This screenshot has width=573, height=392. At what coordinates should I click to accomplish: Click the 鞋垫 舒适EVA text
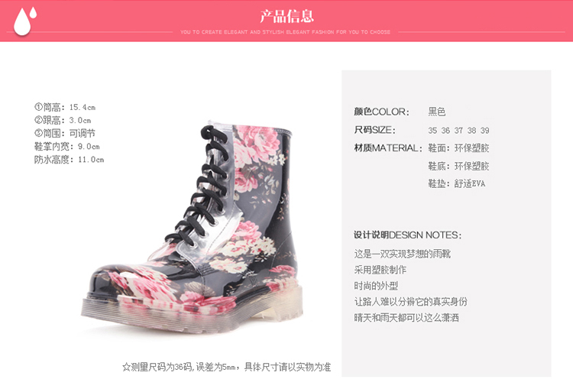(x=457, y=183)
